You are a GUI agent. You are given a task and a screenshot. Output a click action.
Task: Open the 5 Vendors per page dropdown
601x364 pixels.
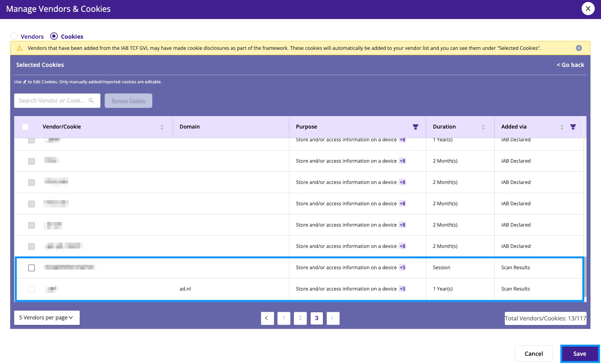coord(47,318)
